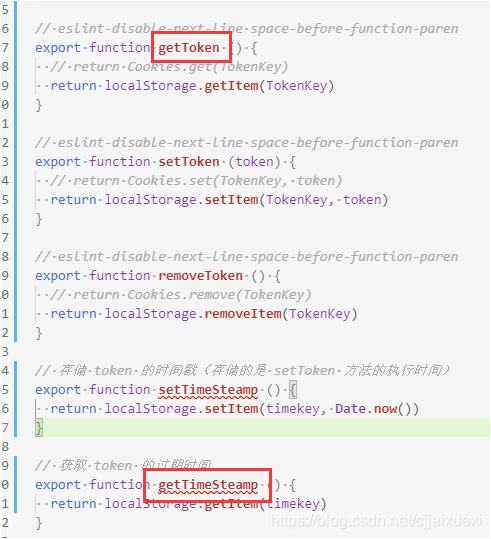Click the commented line return Cookies.get(TokenKey)
This screenshot has height=539, width=491.
[169, 67]
